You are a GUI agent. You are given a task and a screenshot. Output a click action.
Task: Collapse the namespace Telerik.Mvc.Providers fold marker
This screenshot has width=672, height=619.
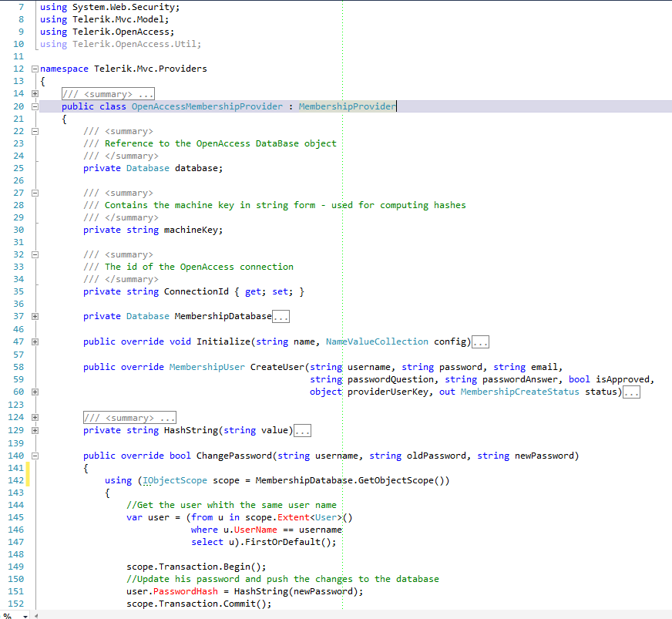(35, 69)
